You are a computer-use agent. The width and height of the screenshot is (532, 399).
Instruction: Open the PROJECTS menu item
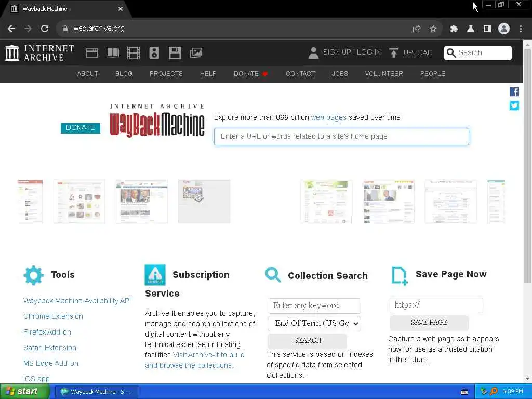pos(166,74)
